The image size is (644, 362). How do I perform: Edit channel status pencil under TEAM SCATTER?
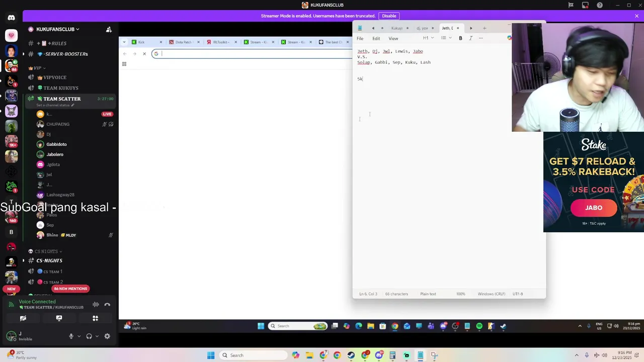pos(72,105)
